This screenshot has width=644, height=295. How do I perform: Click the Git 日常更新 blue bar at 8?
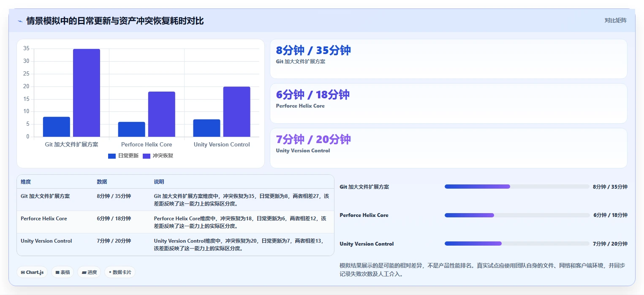coord(57,127)
